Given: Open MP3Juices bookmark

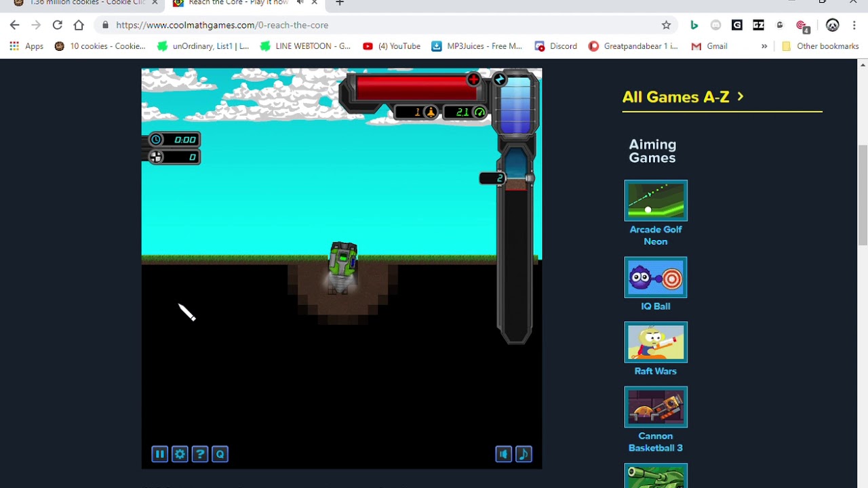Looking at the screenshot, I should point(477,46).
